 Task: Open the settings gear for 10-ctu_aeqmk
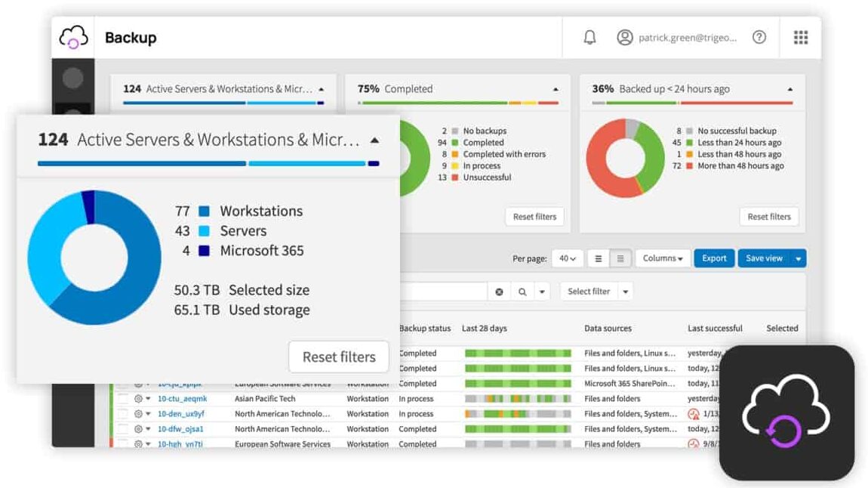pyautogui.click(x=139, y=398)
